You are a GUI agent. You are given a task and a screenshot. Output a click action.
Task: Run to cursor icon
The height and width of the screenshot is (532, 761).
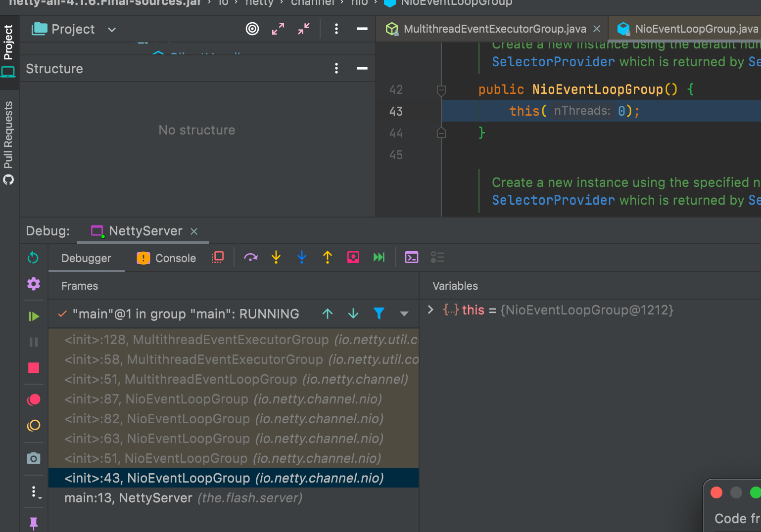[379, 258]
